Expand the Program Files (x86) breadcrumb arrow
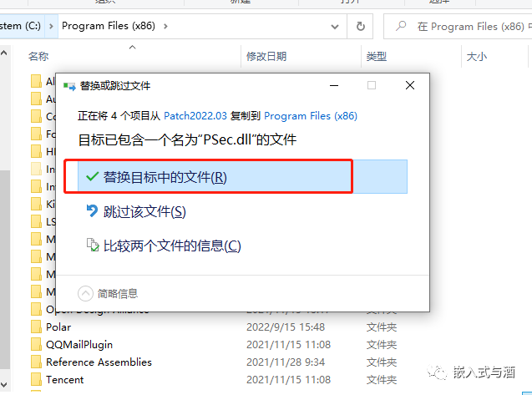The image size is (532, 395). tap(165, 26)
